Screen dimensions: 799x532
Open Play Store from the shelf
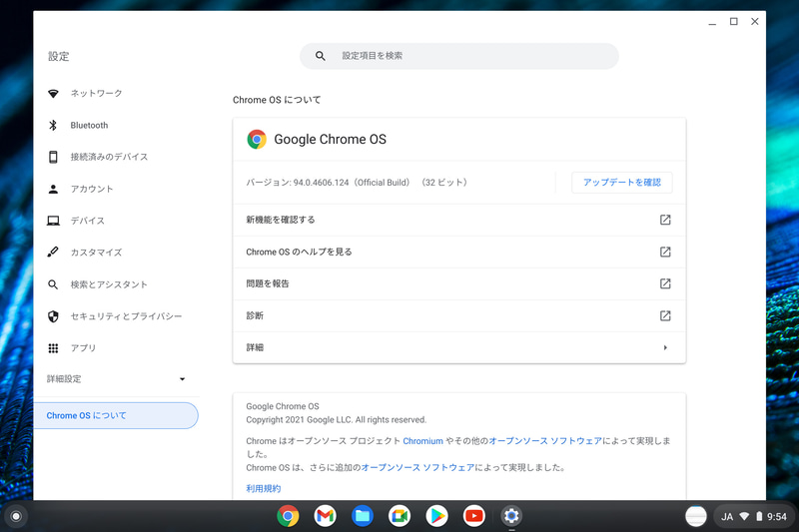click(436, 516)
